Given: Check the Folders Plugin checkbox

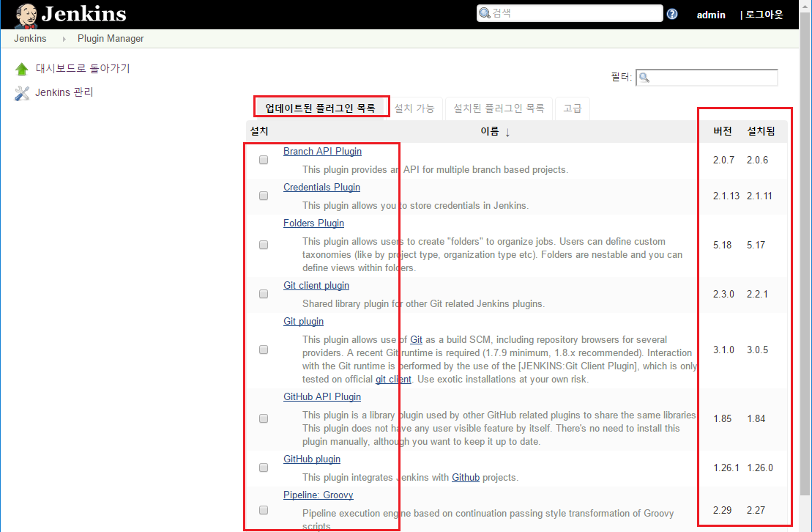Looking at the screenshot, I should (264, 245).
